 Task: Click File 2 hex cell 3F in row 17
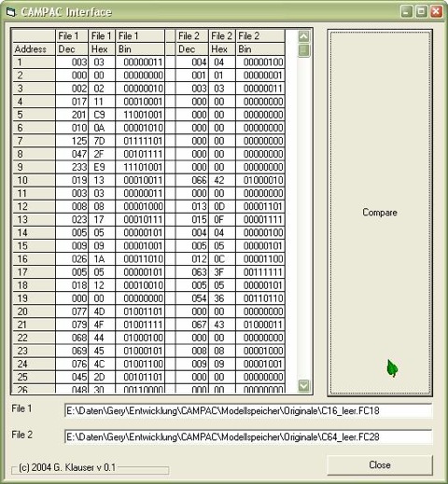pos(222,272)
